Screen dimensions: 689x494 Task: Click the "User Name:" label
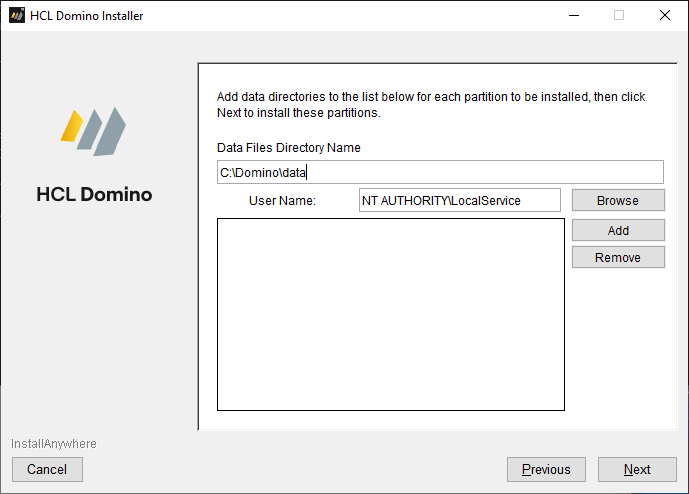(x=283, y=201)
